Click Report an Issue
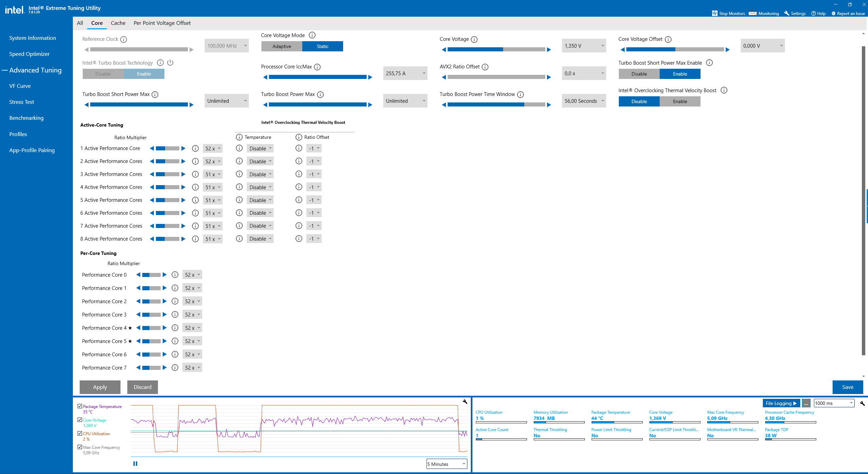868x474 pixels. coord(848,14)
